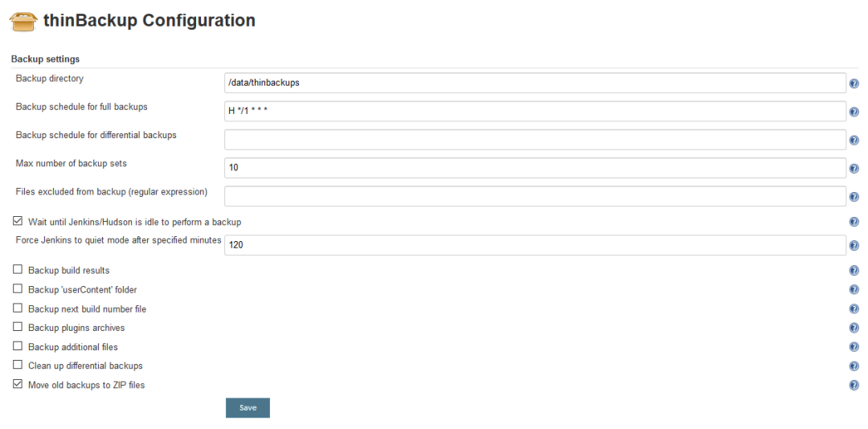The image size is (868, 429).
Task: Uncheck Move old backups to ZIP files
Action: tap(18, 385)
